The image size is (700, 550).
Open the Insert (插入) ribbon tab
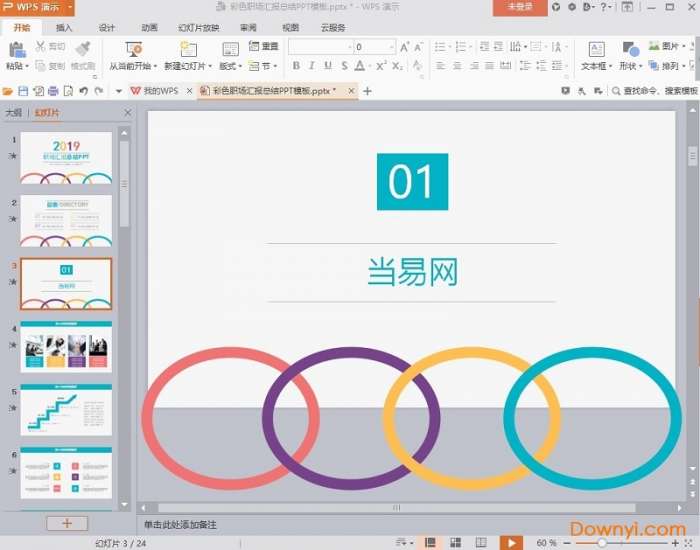tap(64, 27)
